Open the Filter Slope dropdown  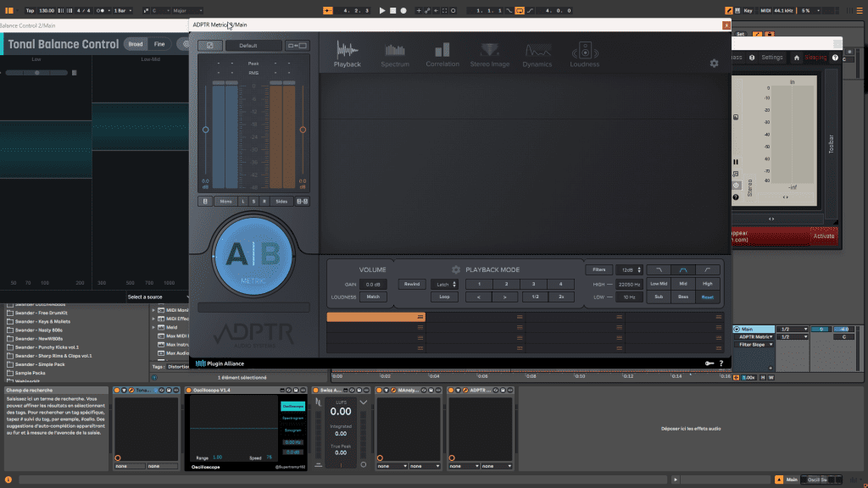click(x=754, y=343)
